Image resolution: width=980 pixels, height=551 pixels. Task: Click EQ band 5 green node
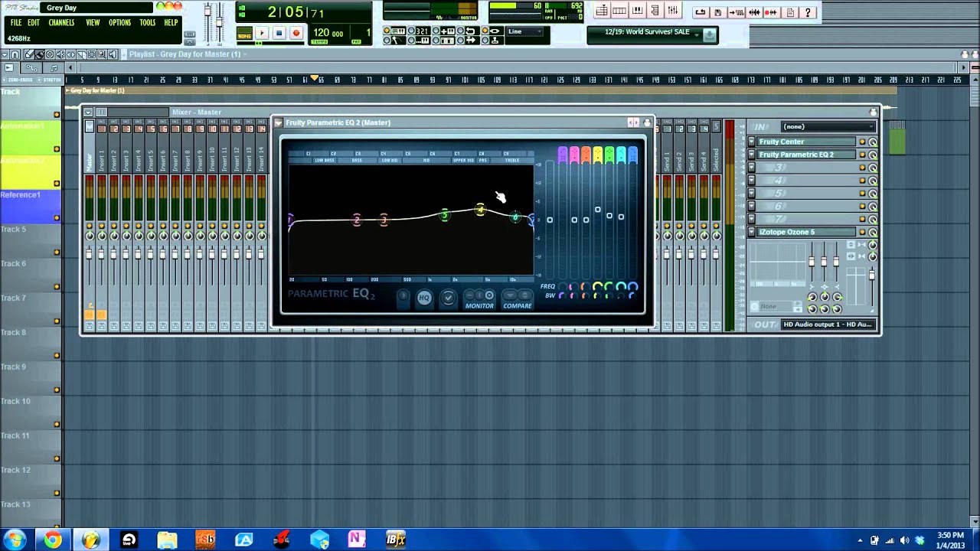point(444,215)
